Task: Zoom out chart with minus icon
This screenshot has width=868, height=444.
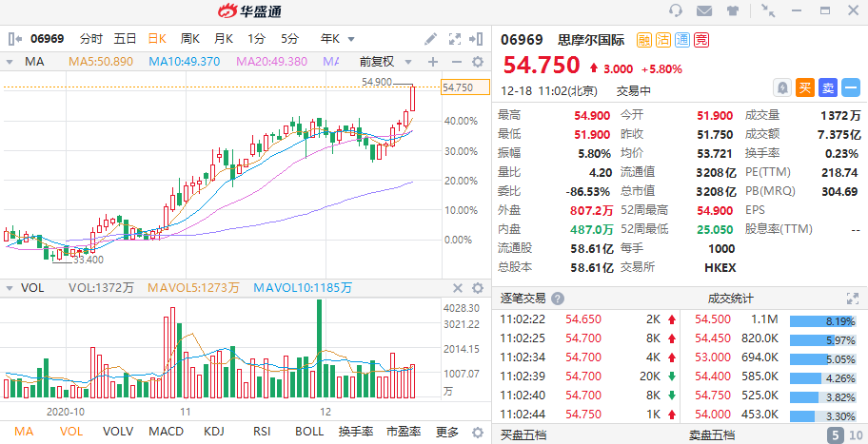Action: (456, 62)
